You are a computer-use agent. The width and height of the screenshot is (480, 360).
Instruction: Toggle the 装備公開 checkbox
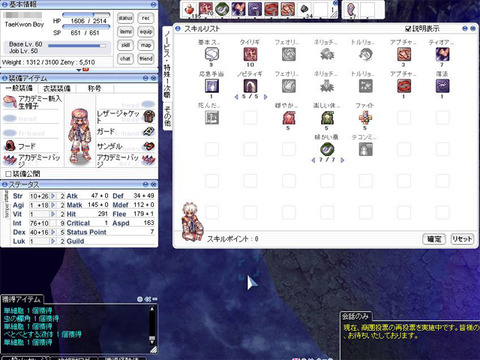pyautogui.click(x=9, y=173)
